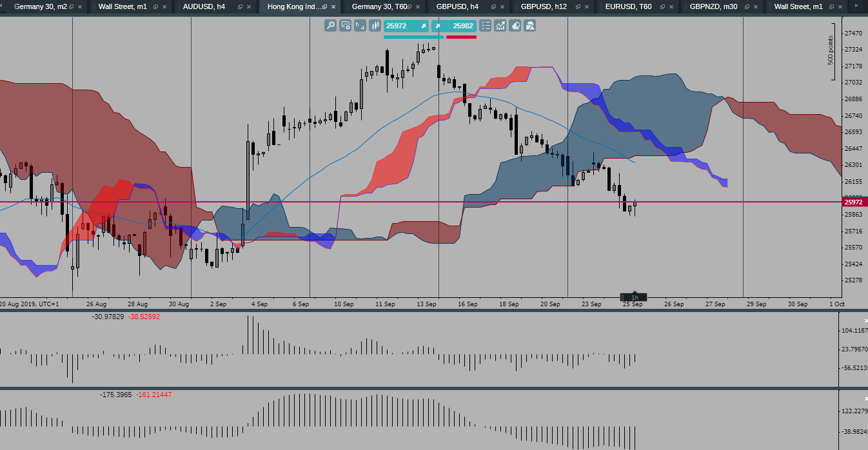Click the red buy sentiment bar under 25982

pos(461,37)
